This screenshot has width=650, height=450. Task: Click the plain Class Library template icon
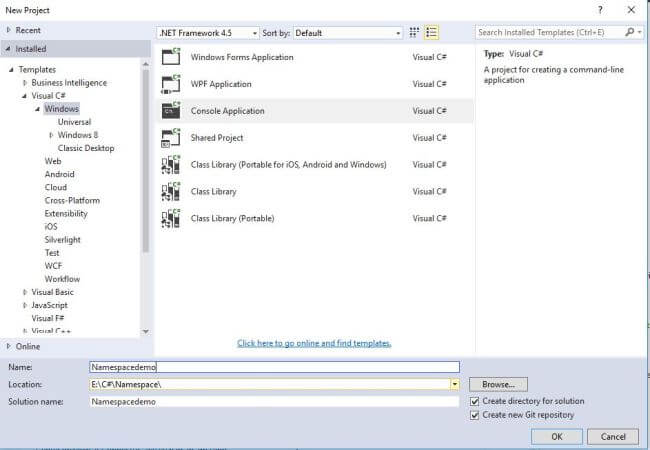pos(171,191)
